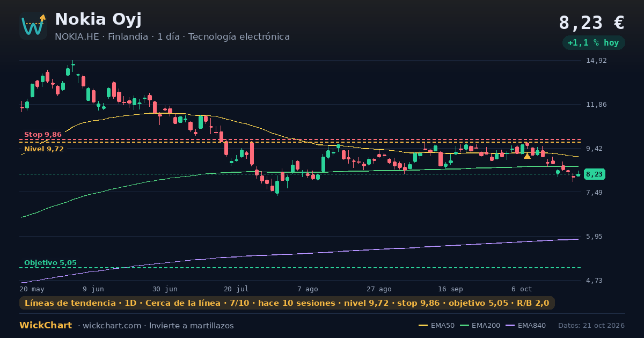Click the current price tag 8,23
644x338 pixels.
click(x=594, y=174)
